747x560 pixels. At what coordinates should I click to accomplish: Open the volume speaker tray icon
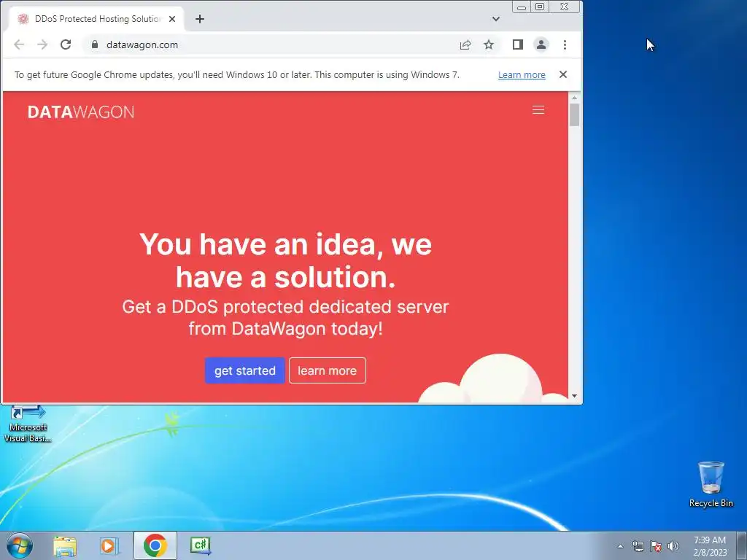673,546
